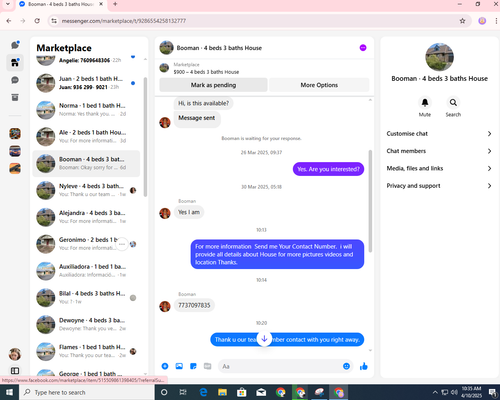Image resolution: width=500 pixels, height=400 pixels.
Task: Open Bilal - 4 beds 3 baths chat
Action: pyautogui.click(x=86, y=298)
